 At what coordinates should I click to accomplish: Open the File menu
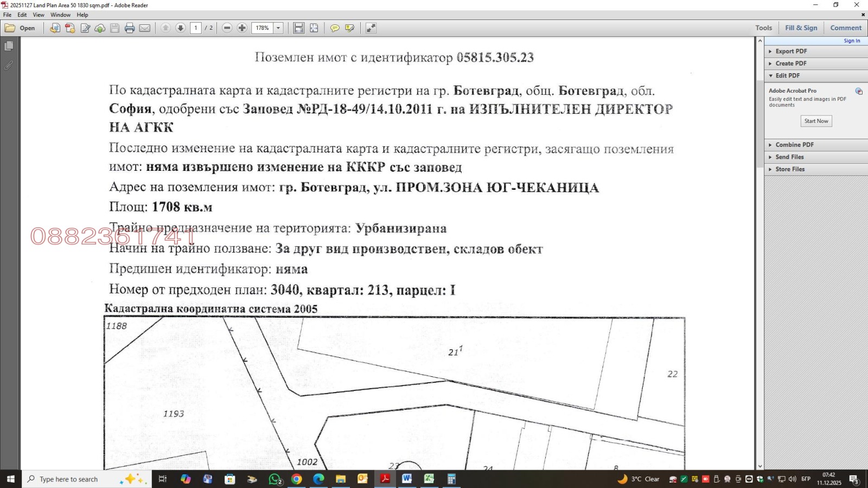tap(7, 15)
